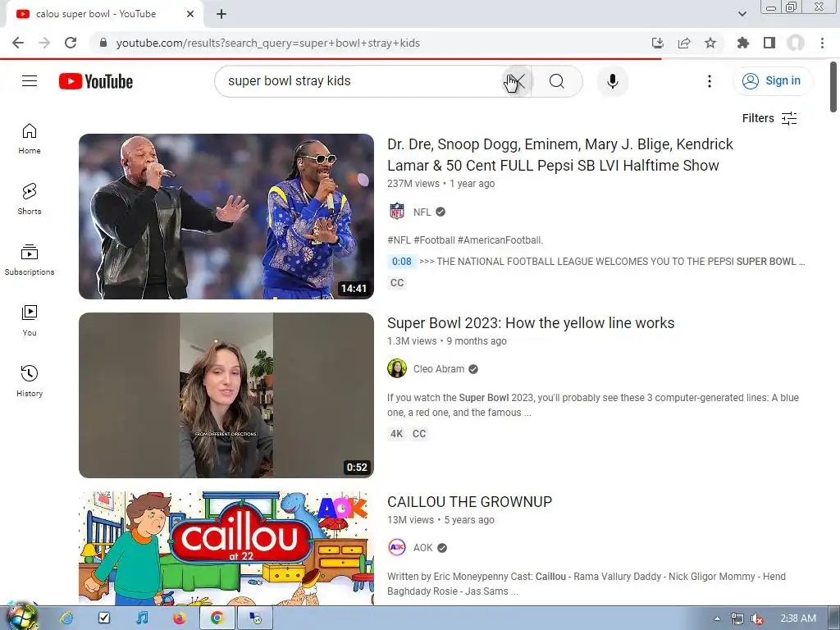840x630 pixels.
Task: Open the Windows Start button
Action: (21, 617)
